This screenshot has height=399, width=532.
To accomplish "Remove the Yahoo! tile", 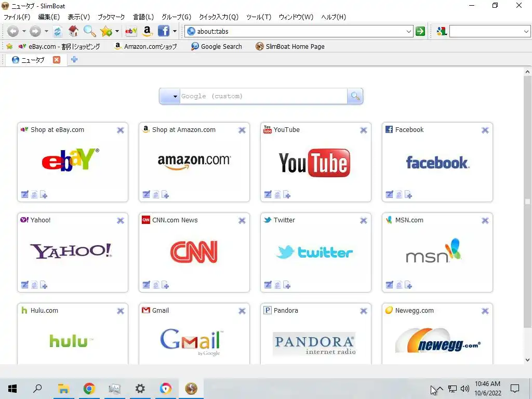I will pyautogui.click(x=121, y=220).
